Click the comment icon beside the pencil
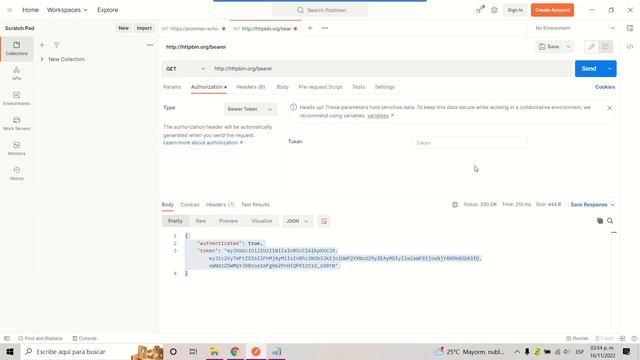 pos(605,47)
